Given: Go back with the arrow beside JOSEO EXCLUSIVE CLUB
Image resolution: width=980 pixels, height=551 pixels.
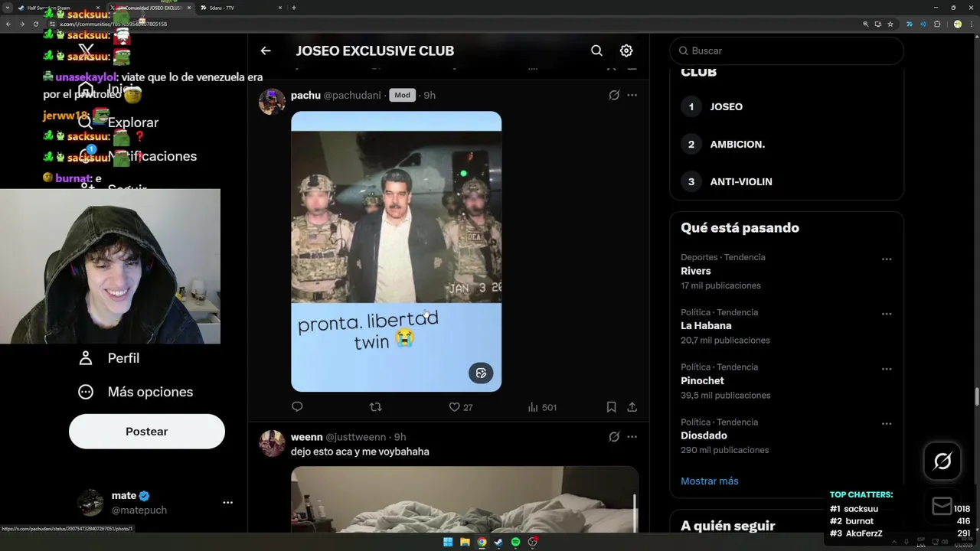Looking at the screenshot, I should (266, 51).
